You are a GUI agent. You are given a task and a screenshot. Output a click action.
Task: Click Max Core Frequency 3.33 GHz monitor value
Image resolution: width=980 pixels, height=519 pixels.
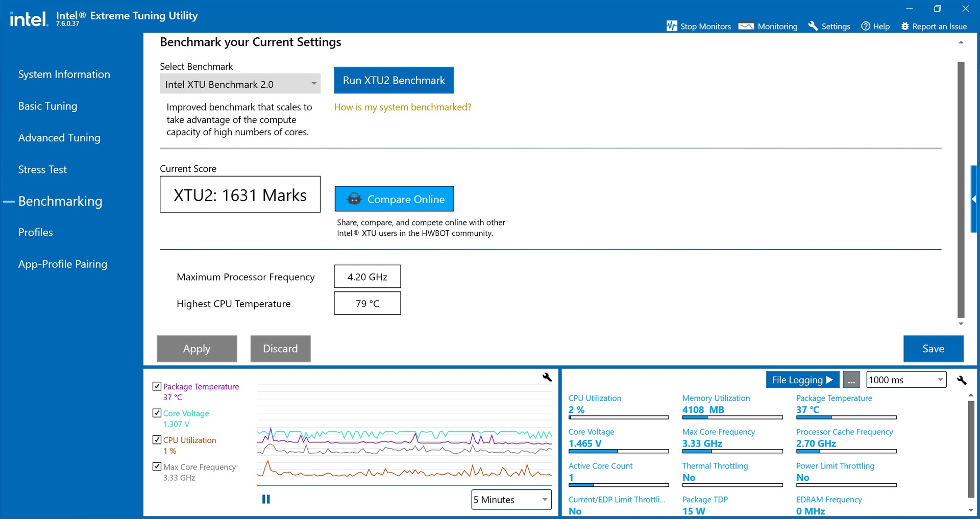[702, 443]
